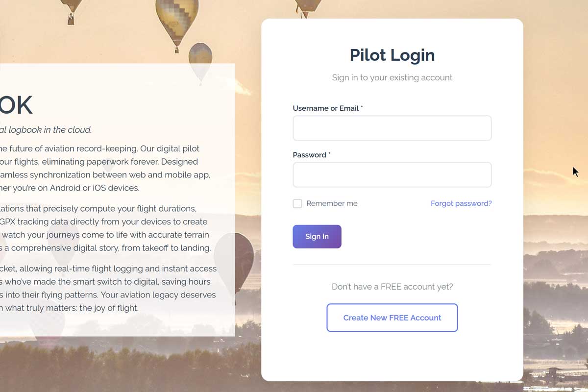
Task: Click "Sign in to your existing account" subtitle
Action: tap(392, 77)
